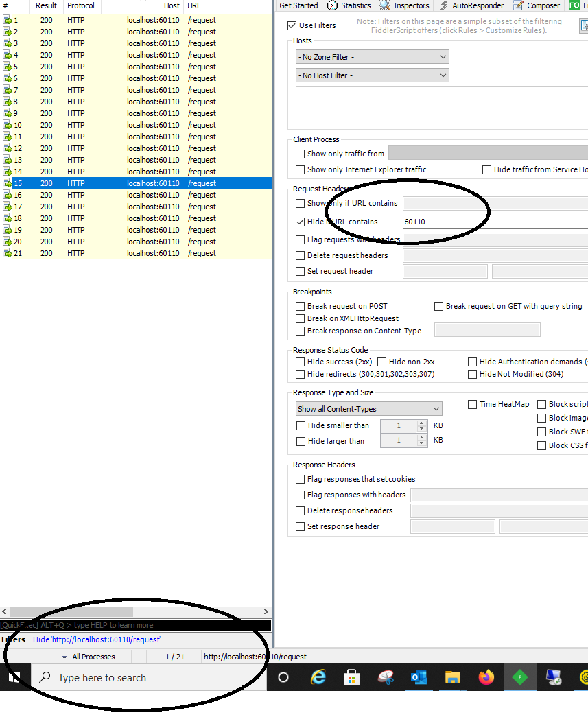The height and width of the screenshot is (717, 588).
Task: Open Cortana circle icon in taskbar
Action: (283, 677)
